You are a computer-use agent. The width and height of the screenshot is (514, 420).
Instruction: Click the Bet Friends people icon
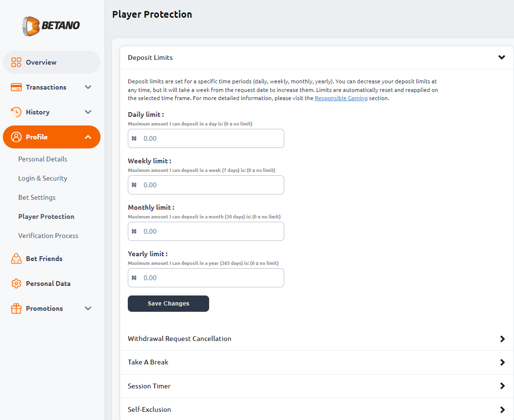point(16,259)
